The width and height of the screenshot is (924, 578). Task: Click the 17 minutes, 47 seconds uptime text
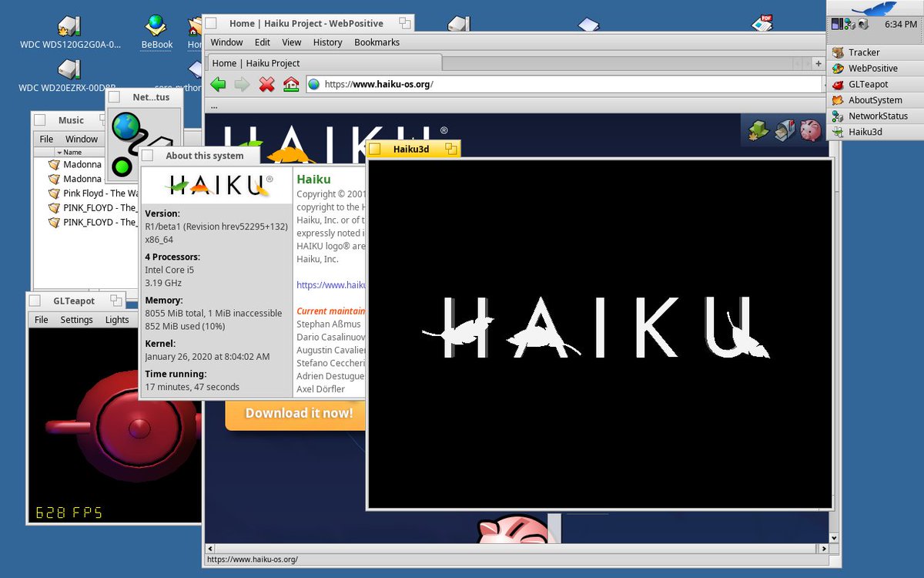192,387
